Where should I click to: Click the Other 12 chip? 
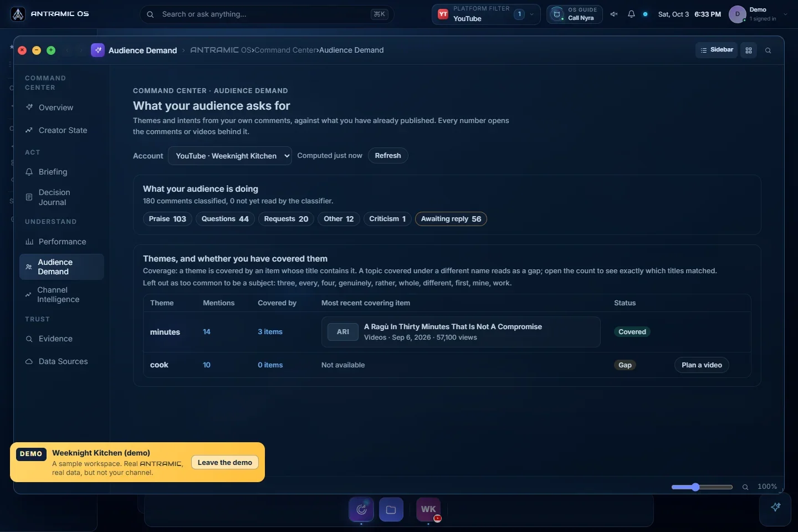click(339, 219)
